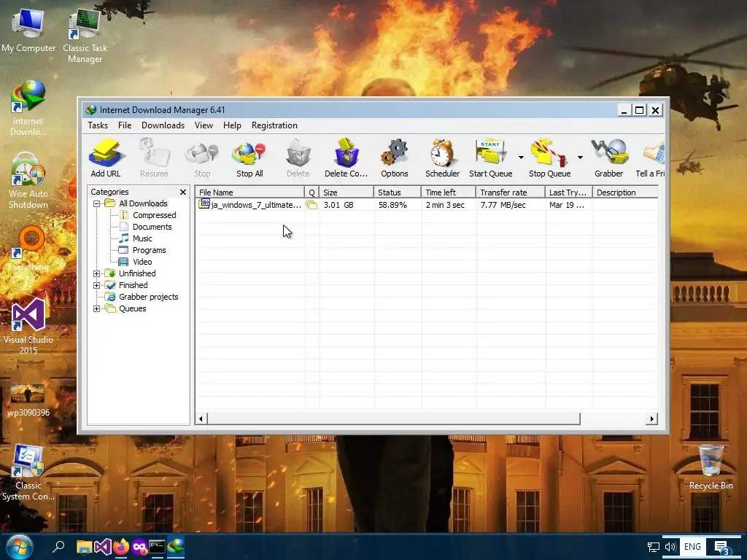Sort by the File Name column header
Screen dimensions: 747x560
click(249, 192)
